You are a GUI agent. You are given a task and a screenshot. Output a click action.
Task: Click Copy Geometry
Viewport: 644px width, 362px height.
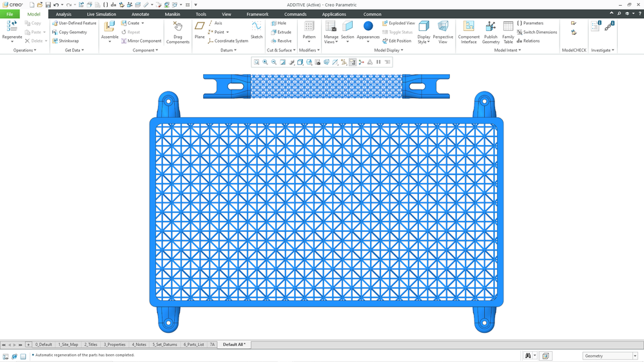(x=70, y=32)
